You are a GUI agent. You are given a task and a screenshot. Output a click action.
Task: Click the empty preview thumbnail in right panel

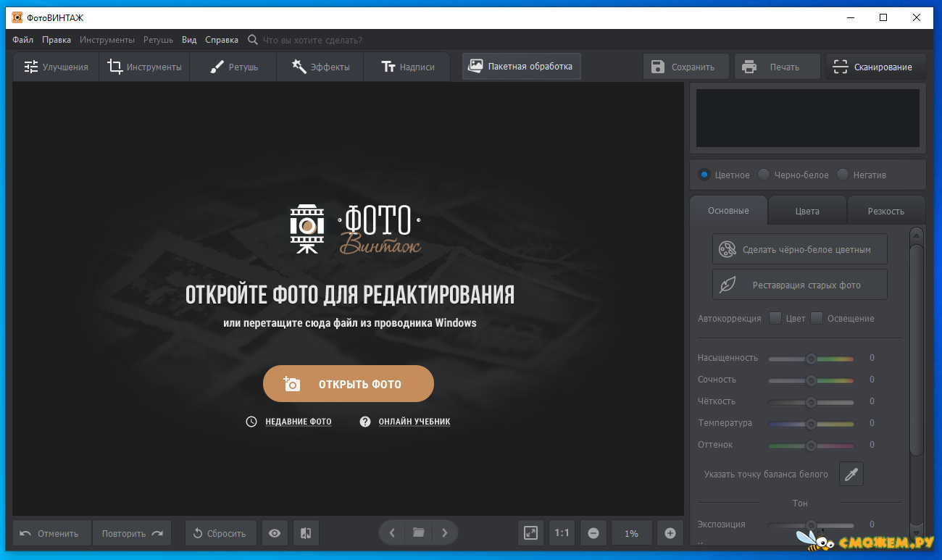807,118
